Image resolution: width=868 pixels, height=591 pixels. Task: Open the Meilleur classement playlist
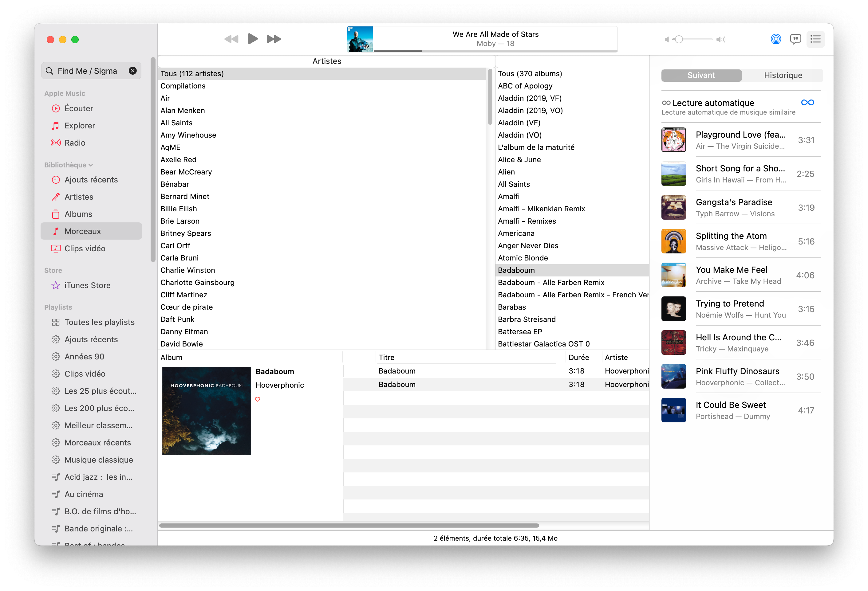pos(91,425)
